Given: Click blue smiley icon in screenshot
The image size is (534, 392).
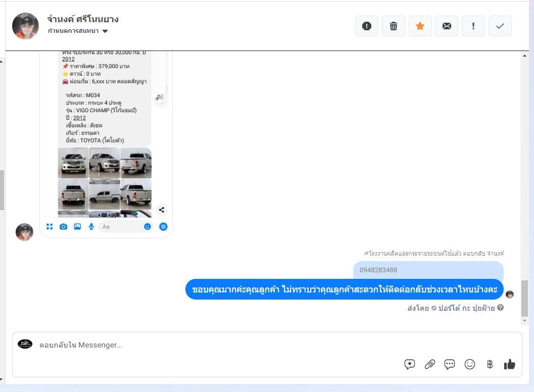Looking at the screenshot, I should (147, 226).
